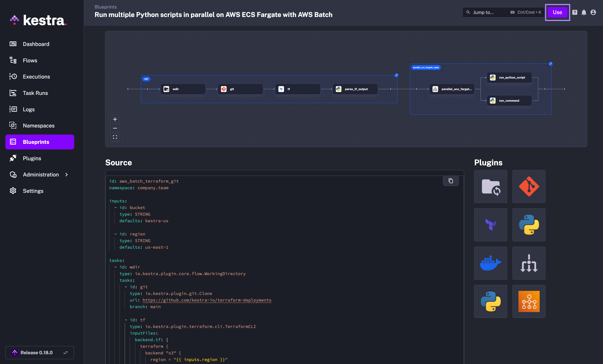Select the Git plugin icon

(529, 187)
